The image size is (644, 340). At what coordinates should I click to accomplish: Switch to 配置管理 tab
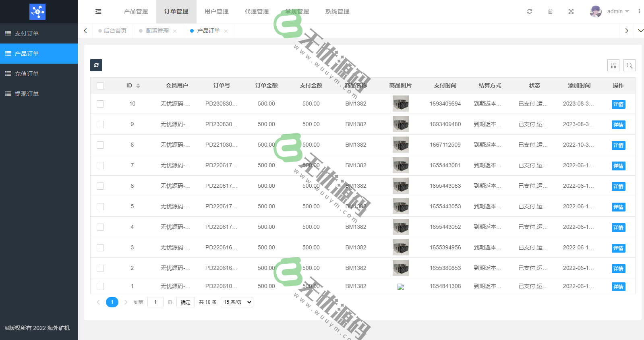click(157, 31)
